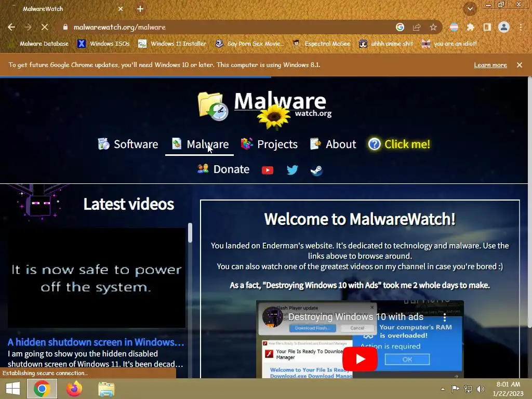532x399 pixels.
Task: Click the sunflower on the site logo
Action: coord(274,117)
